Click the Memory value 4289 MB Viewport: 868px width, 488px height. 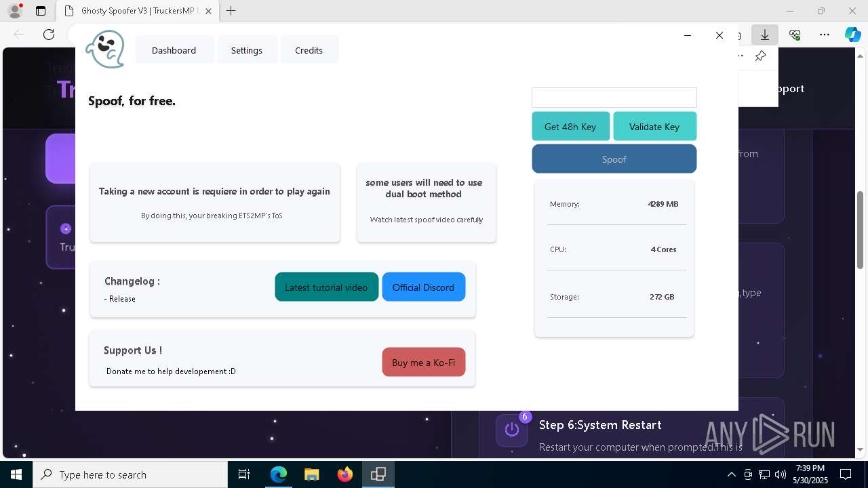point(663,204)
